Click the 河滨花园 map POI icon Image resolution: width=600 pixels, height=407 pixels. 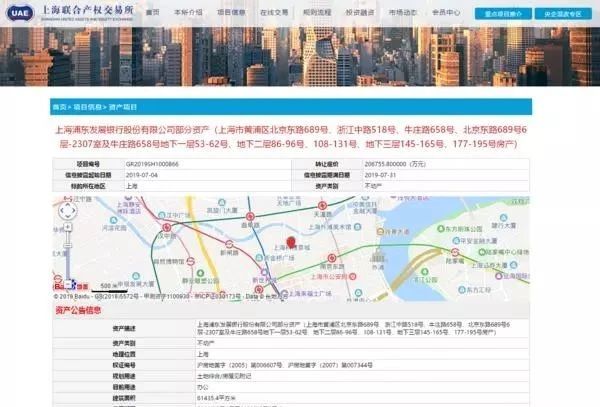click(113, 220)
